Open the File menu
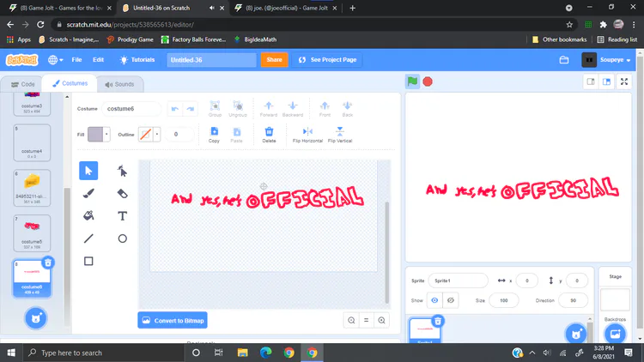 point(76,60)
